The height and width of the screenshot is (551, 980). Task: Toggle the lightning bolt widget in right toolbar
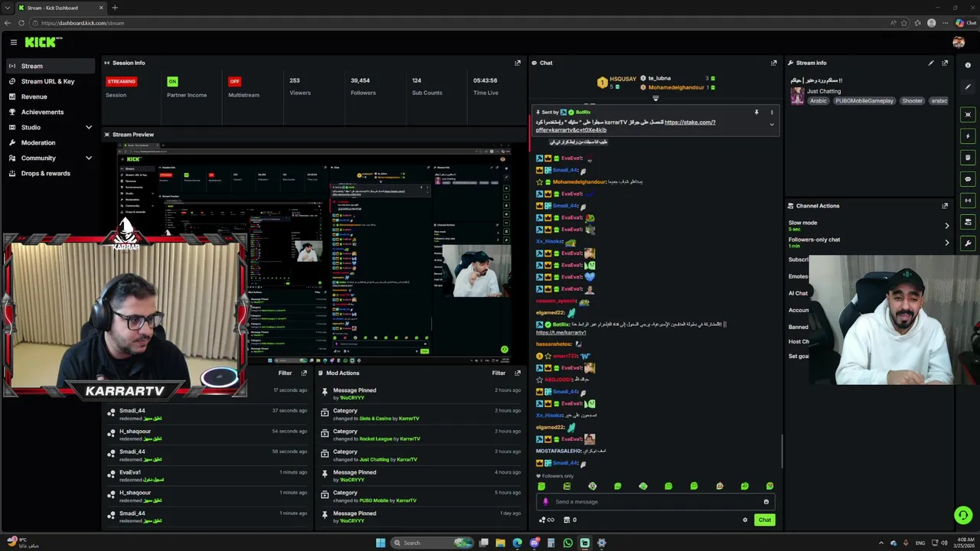point(968,136)
